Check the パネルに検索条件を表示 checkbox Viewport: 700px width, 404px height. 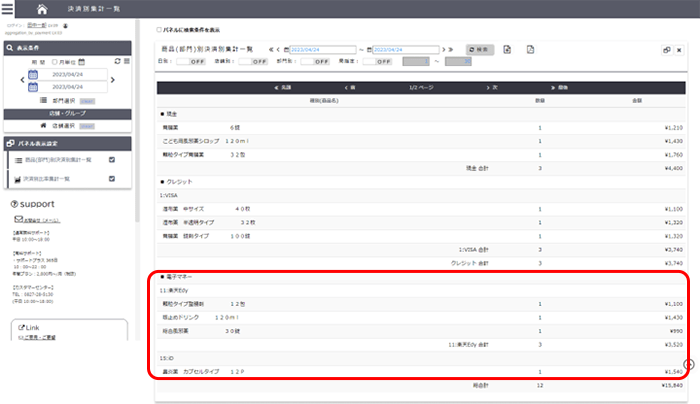[x=159, y=31]
